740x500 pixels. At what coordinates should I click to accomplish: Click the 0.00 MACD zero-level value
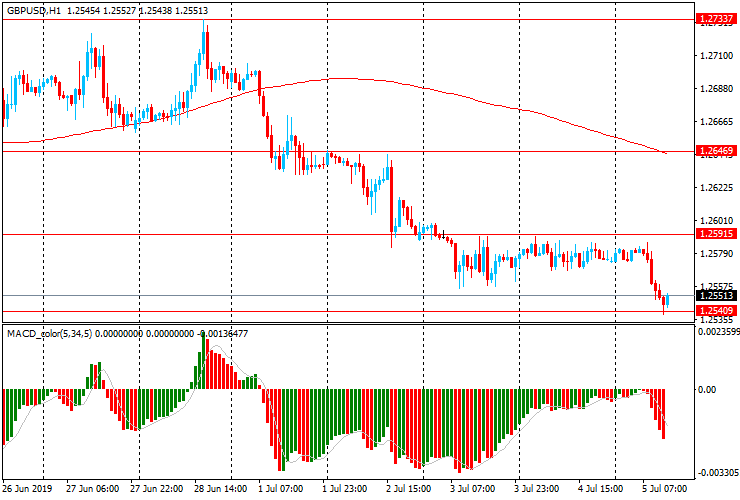(706, 390)
